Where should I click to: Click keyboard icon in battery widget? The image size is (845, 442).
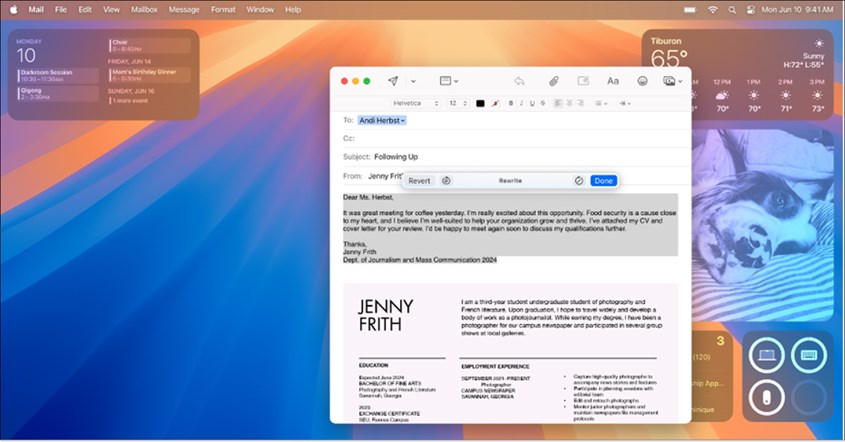tap(809, 355)
